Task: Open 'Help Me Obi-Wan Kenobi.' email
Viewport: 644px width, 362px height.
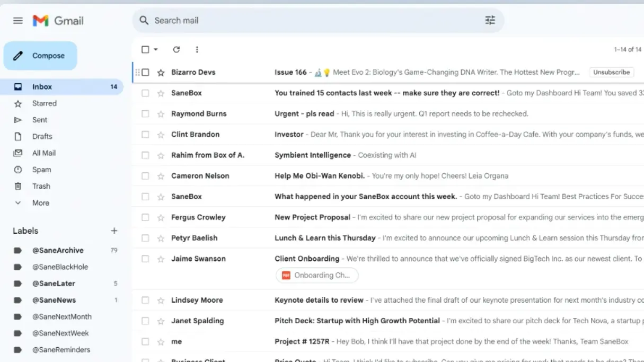Action: (387, 175)
